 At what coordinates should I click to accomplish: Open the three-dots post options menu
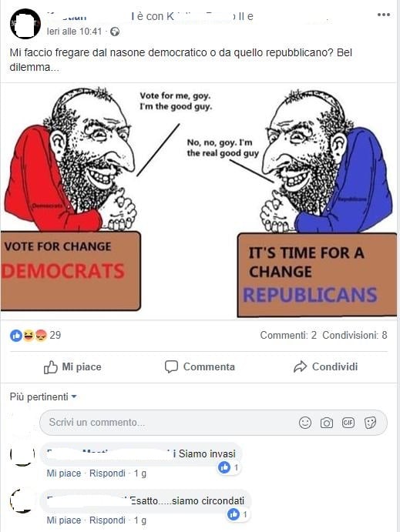pyautogui.click(x=383, y=15)
